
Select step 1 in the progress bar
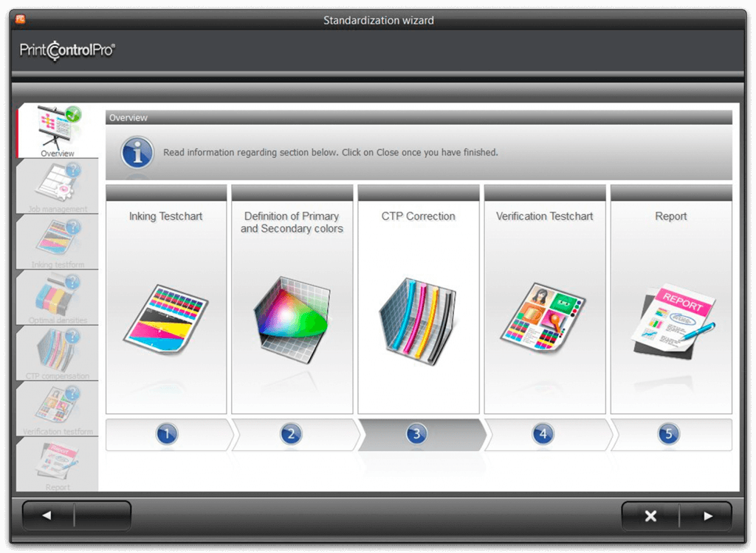[167, 434]
